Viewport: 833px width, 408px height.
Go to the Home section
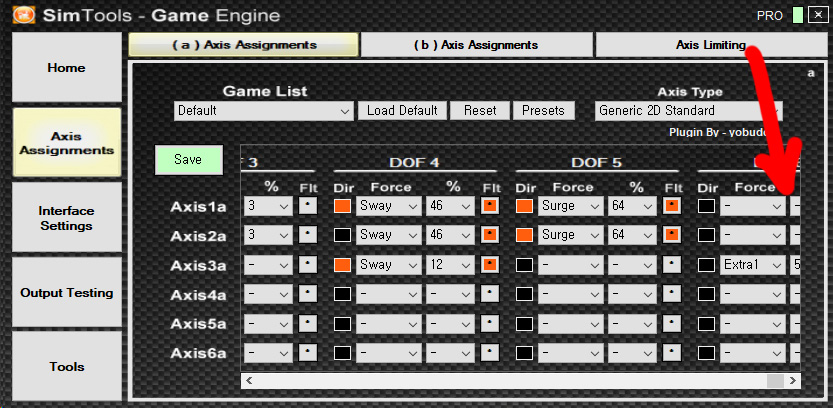[x=66, y=67]
